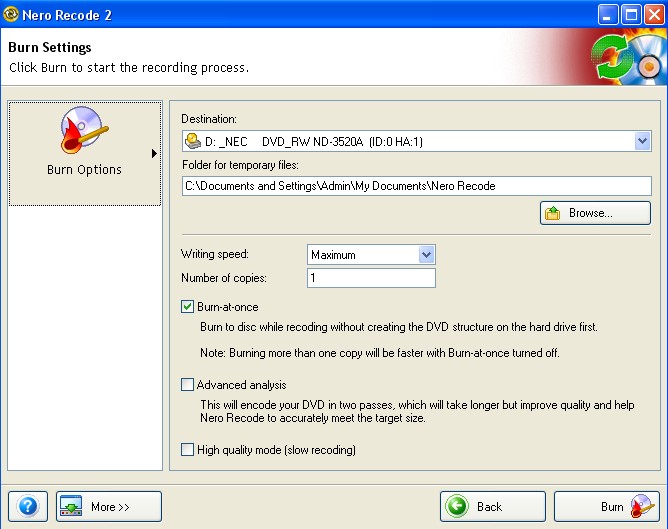The width and height of the screenshot is (668, 529).
Task: Click the green back arrow icon
Action: 457,506
